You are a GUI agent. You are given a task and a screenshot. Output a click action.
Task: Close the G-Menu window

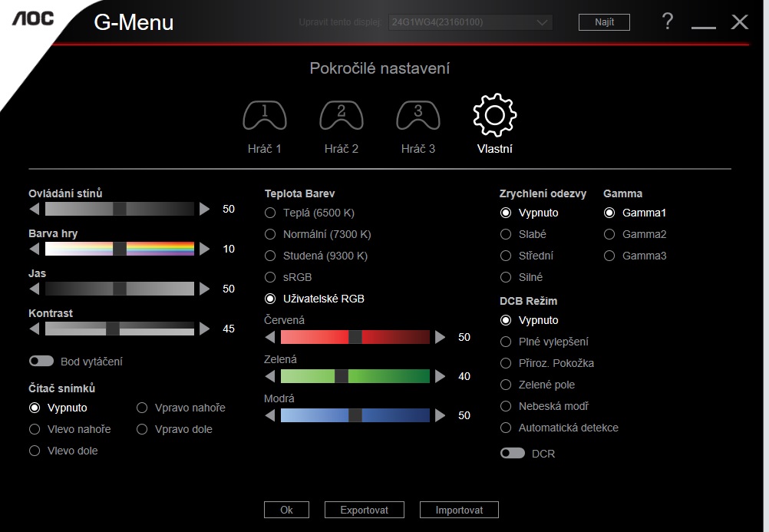[x=740, y=21]
